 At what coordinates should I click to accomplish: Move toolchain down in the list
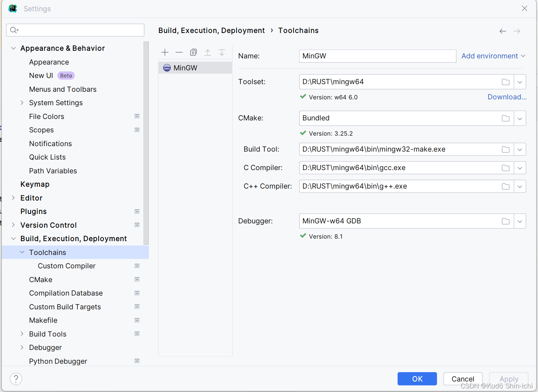(222, 53)
